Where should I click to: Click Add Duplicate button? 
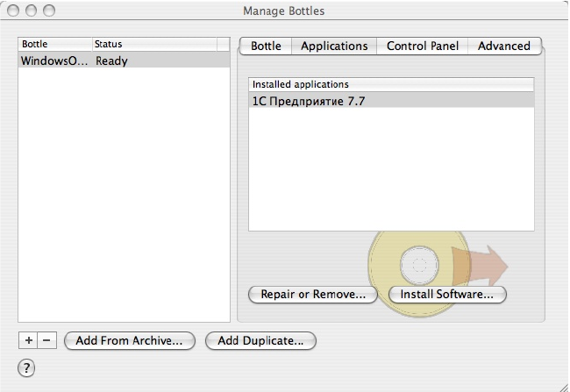point(260,340)
